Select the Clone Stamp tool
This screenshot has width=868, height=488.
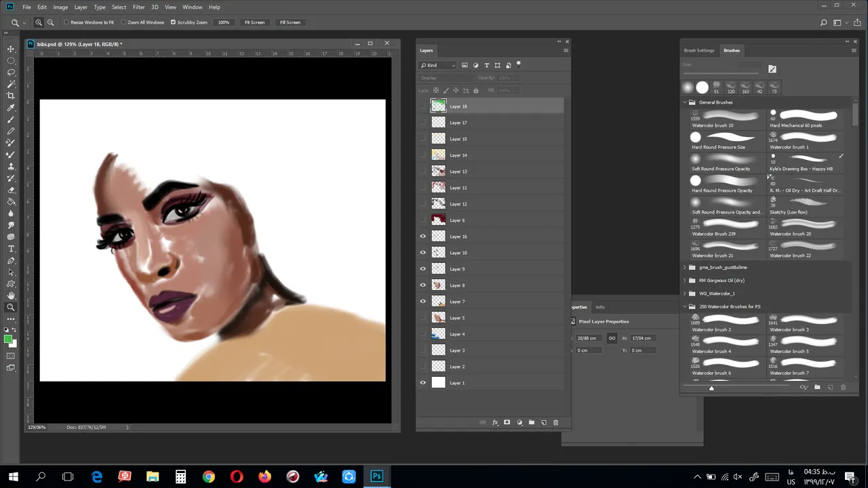(11, 166)
